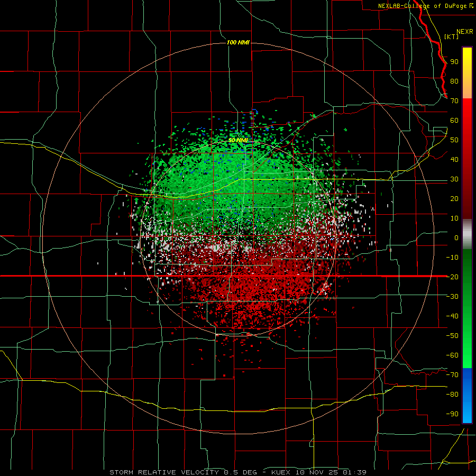Click the positive 30 legend value

click(x=454, y=179)
